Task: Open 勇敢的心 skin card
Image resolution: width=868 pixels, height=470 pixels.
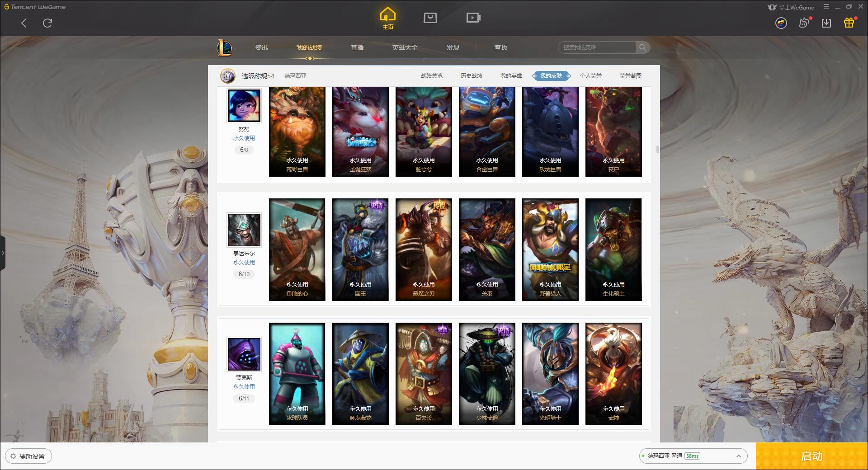Action: click(297, 249)
